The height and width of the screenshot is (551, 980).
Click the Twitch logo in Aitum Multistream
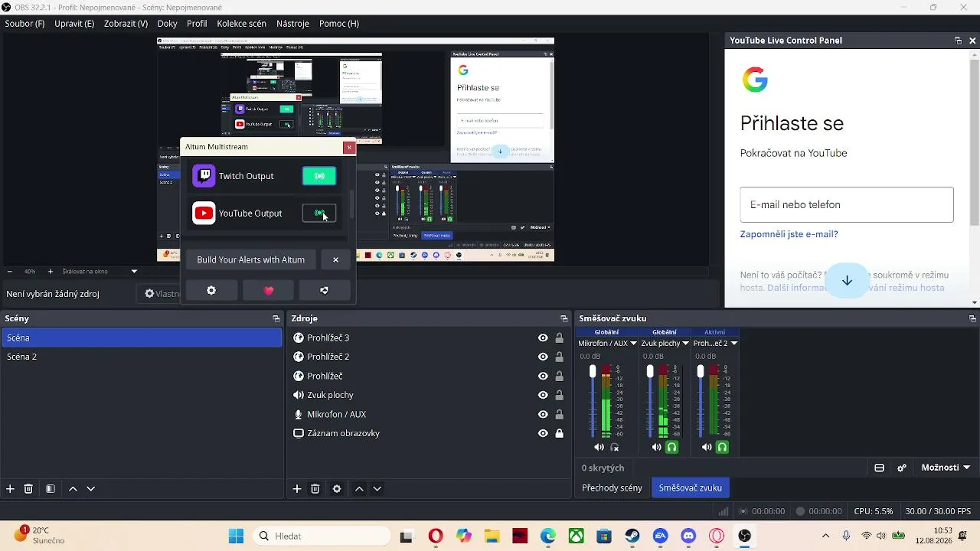tap(204, 176)
